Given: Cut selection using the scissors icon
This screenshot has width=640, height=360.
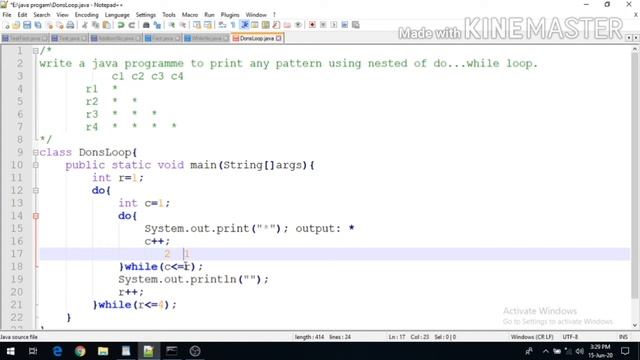Looking at the screenshot, I should click(x=85, y=25).
